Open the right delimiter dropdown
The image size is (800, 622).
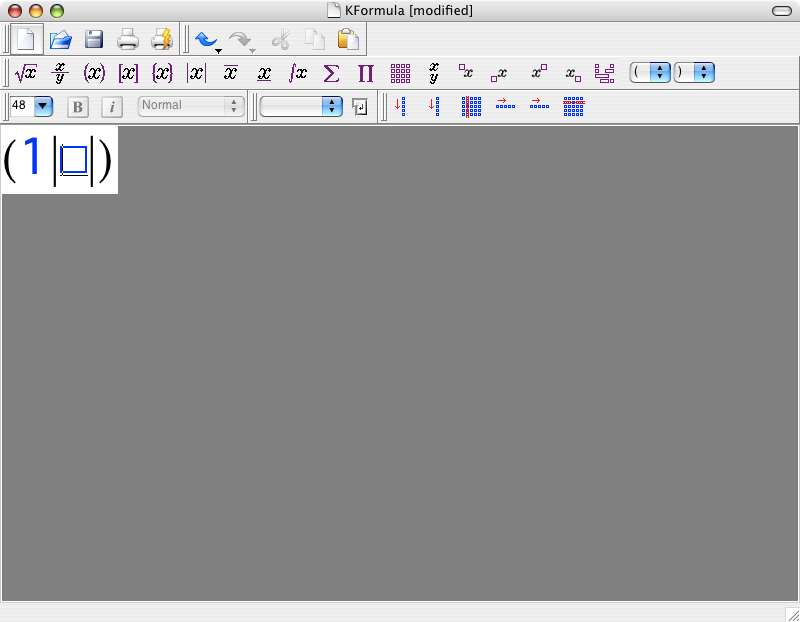pos(694,72)
